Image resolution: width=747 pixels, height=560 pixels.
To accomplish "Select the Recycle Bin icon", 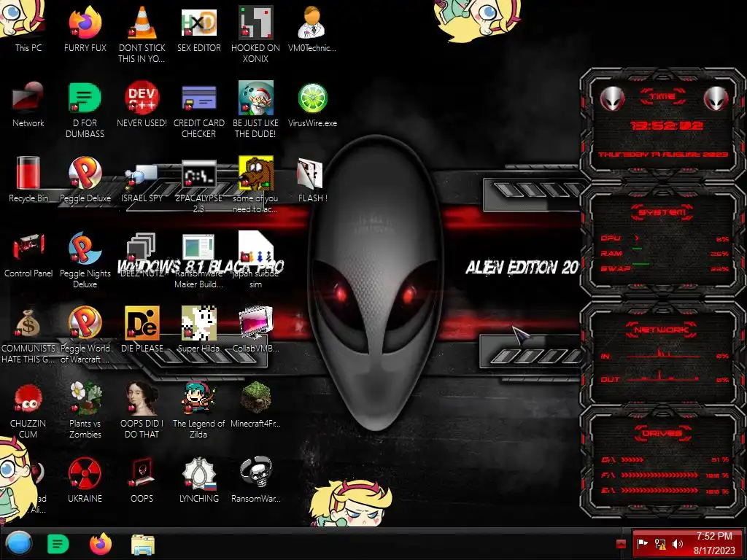I will [x=28, y=179].
